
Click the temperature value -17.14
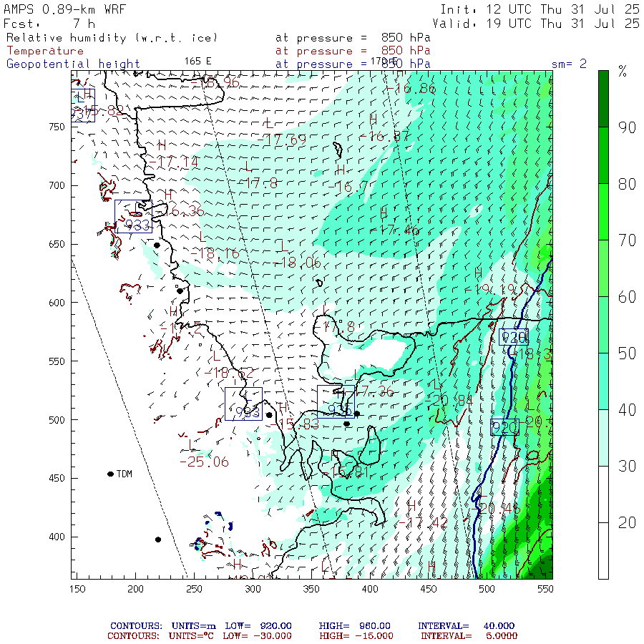coord(173,162)
